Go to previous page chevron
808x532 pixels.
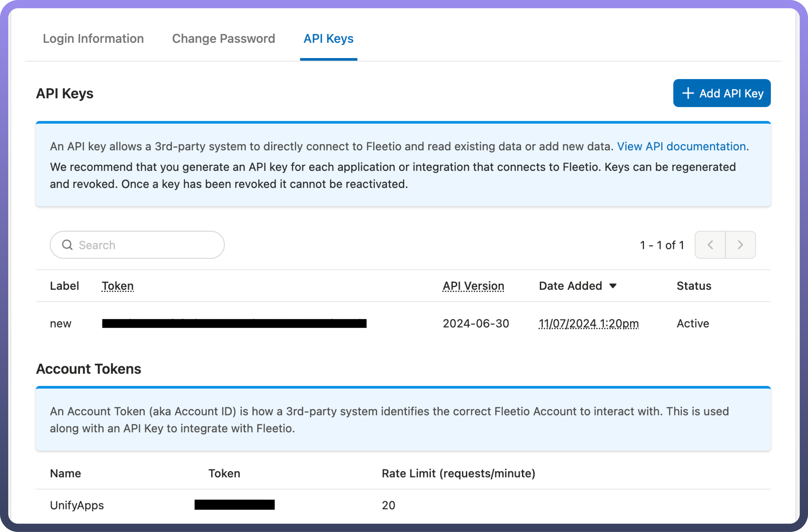pos(710,245)
